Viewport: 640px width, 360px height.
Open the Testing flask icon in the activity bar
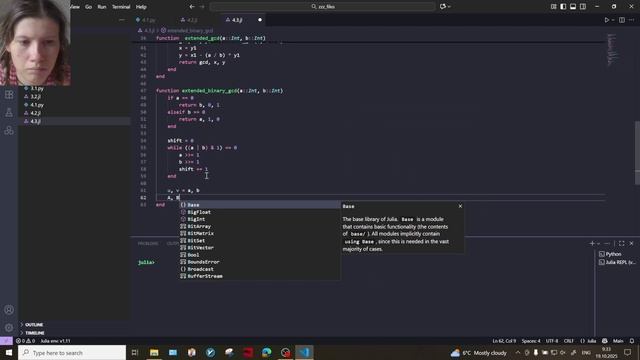[x=9, y=113]
